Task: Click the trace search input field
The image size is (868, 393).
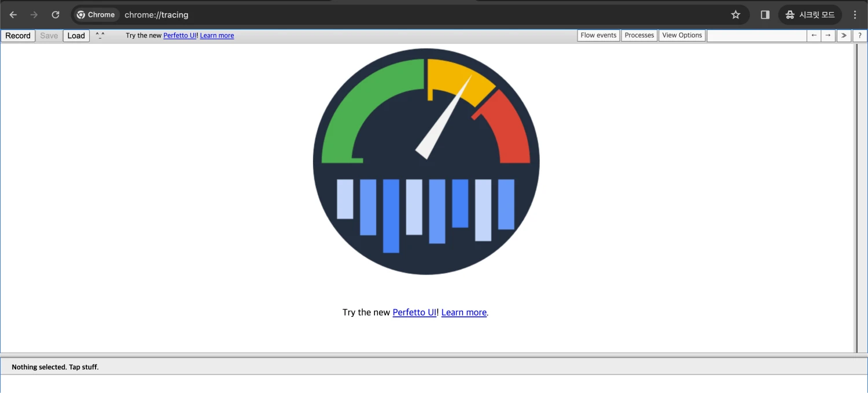Action: coord(756,35)
